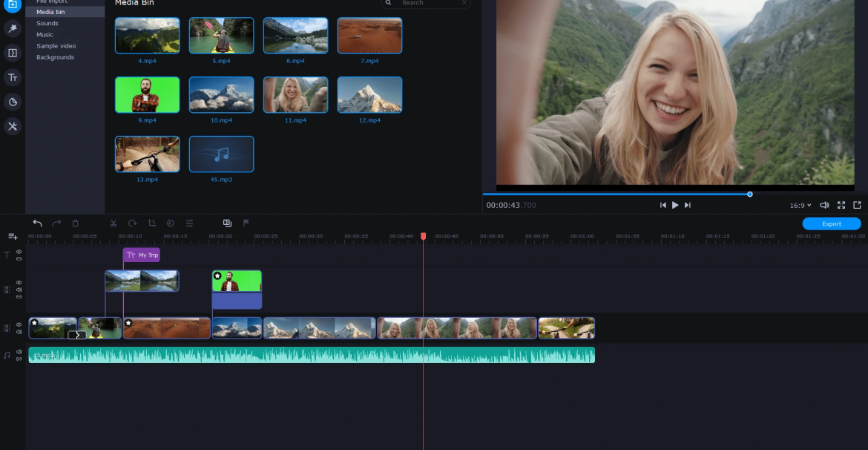Viewport: 868px width, 450px height.
Task: Click the red timeline playhead marker
Action: click(x=424, y=236)
